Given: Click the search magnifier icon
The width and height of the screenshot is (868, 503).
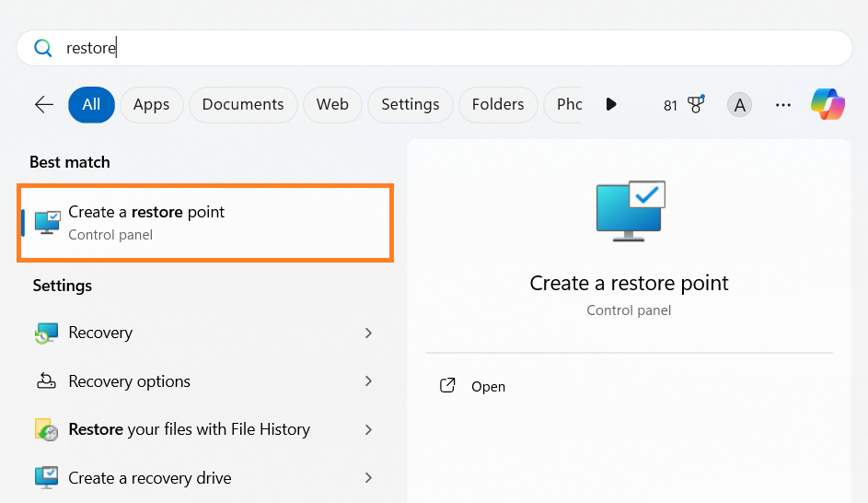Looking at the screenshot, I should [42, 48].
